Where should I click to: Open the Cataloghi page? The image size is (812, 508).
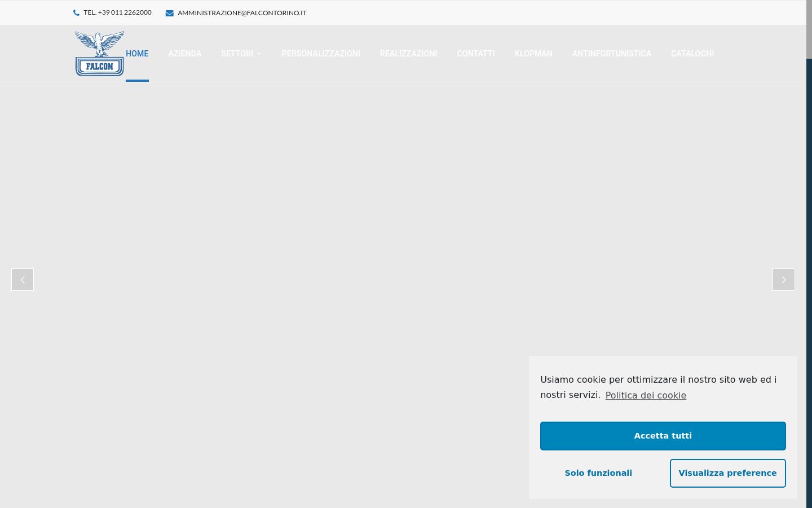(x=692, y=54)
